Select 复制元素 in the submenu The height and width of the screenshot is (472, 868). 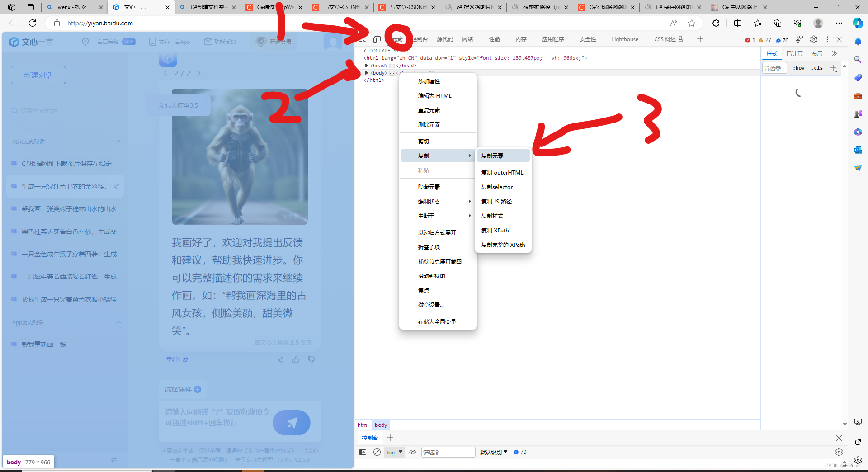503,156
